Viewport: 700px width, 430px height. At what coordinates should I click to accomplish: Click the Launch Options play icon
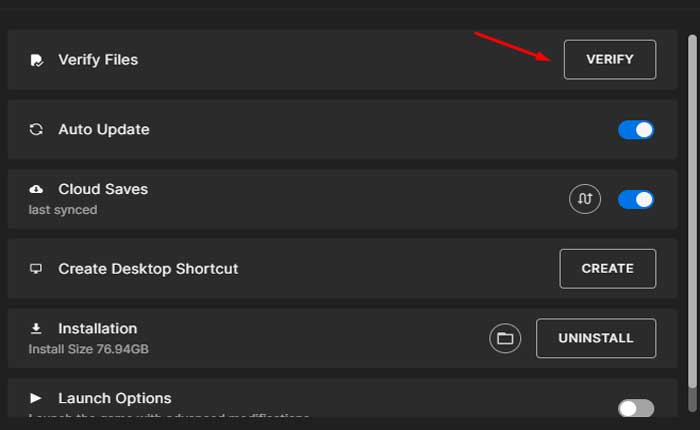[37, 398]
